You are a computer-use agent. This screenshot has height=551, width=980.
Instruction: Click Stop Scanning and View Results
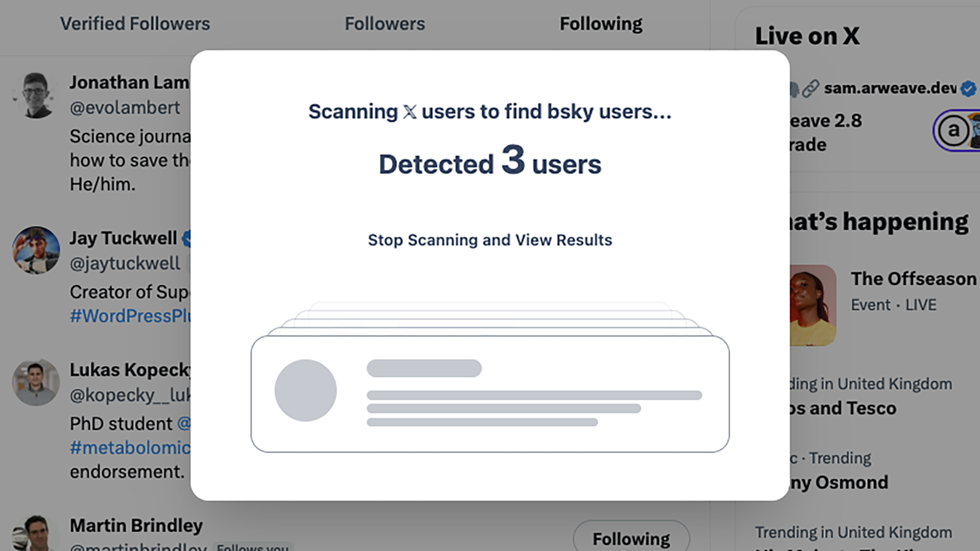pyautogui.click(x=490, y=240)
